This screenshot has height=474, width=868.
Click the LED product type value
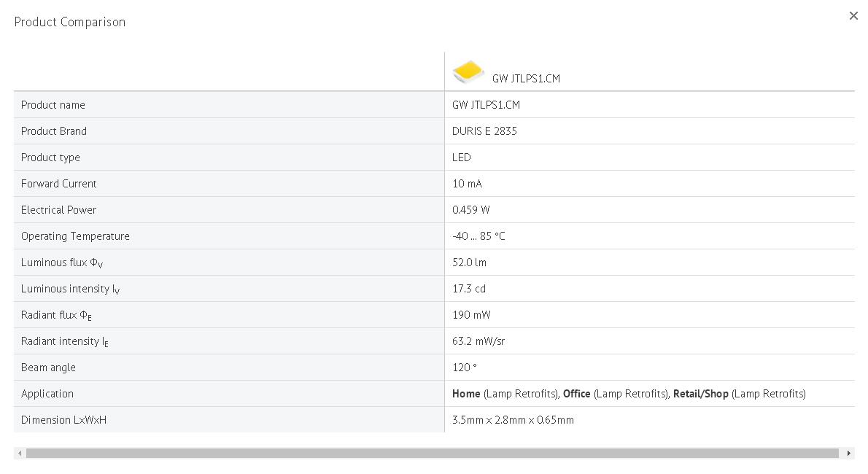(x=461, y=158)
